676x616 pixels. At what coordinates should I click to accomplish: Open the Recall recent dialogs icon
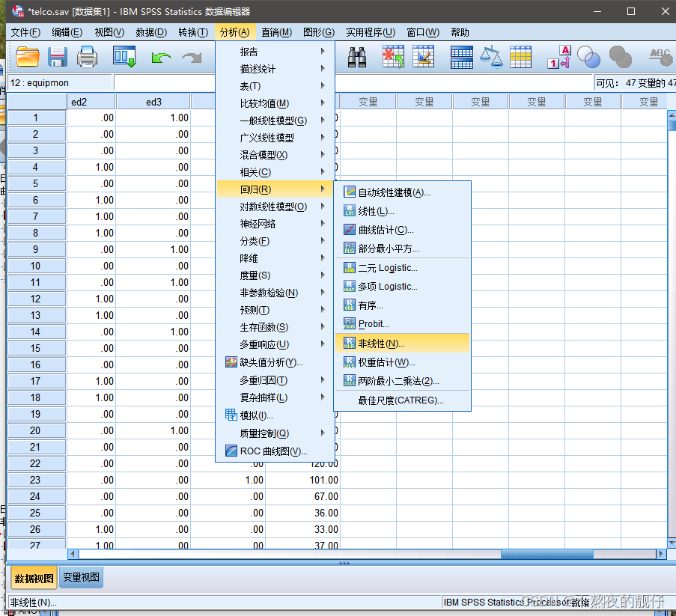pyautogui.click(x=124, y=57)
